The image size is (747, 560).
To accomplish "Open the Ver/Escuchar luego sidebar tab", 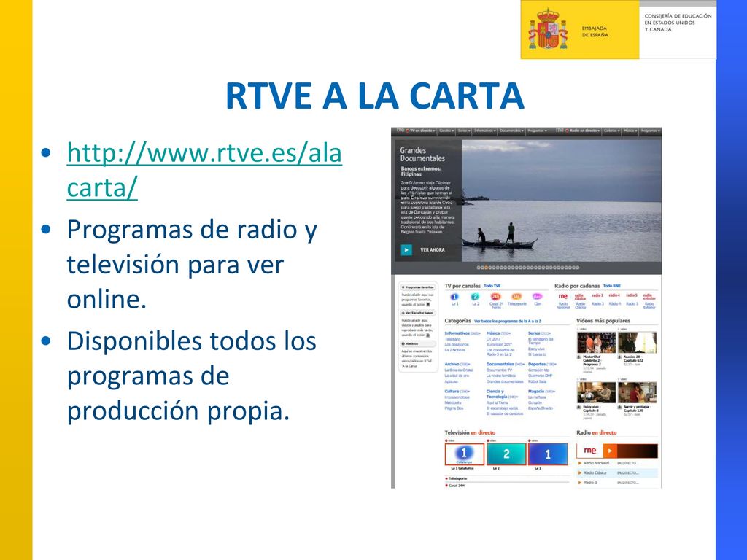I will pos(418,313).
